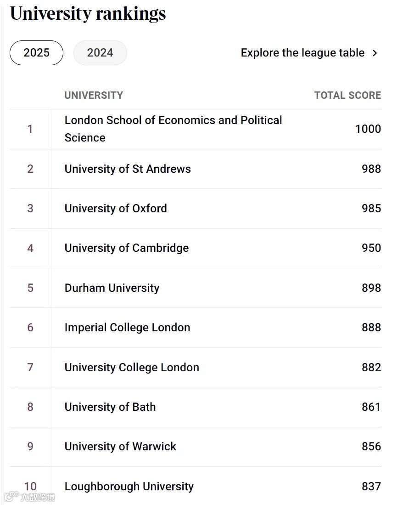The width and height of the screenshot is (420, 505).
Task: Click Durham University in rankings
Action: coord(112,288)
